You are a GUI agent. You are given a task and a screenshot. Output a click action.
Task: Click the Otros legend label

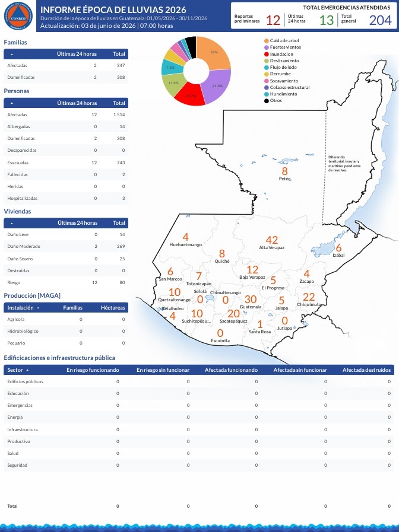275,100
